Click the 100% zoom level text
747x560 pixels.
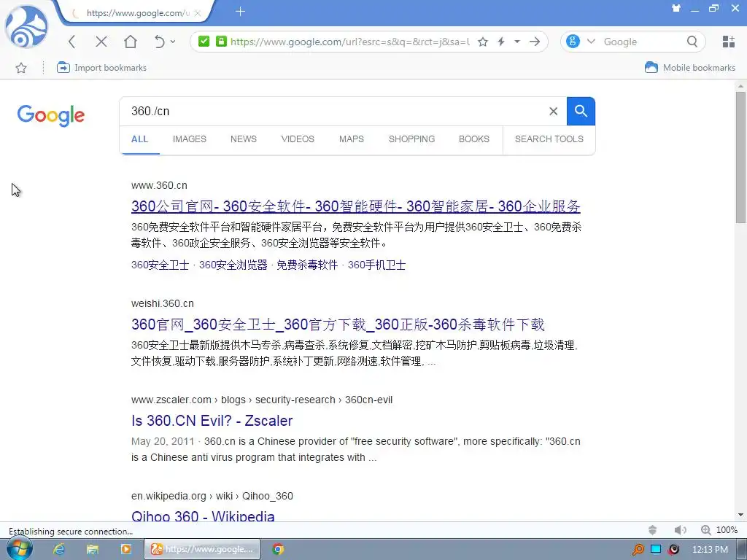[x=727, y=530]
